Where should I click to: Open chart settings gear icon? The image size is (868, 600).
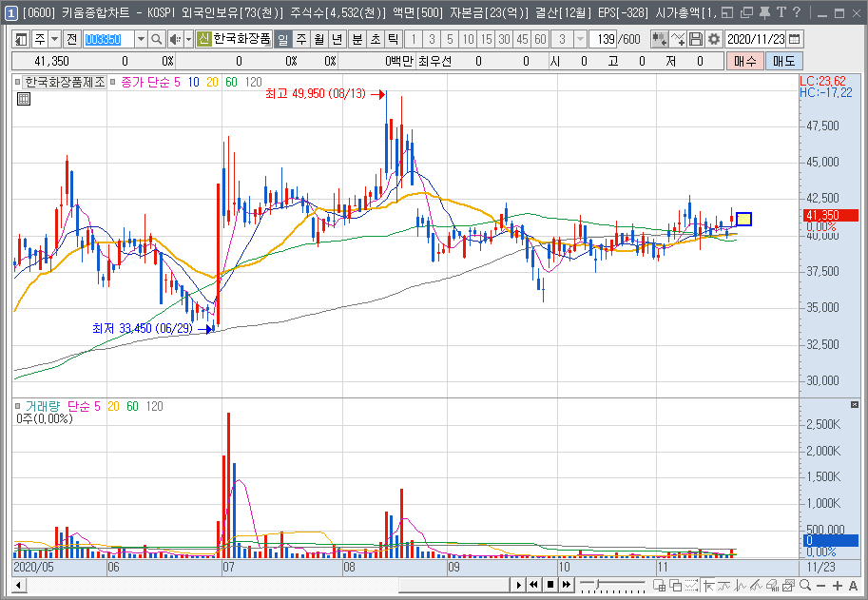(714, 39)
